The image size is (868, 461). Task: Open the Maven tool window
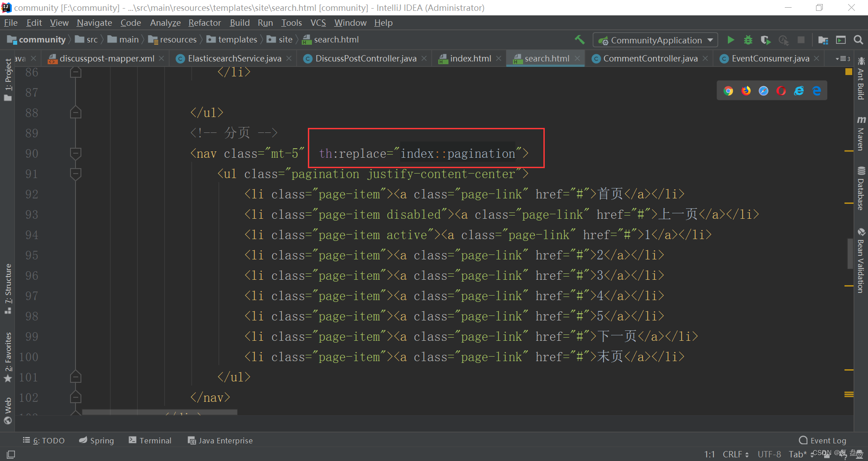coord(861,133)
